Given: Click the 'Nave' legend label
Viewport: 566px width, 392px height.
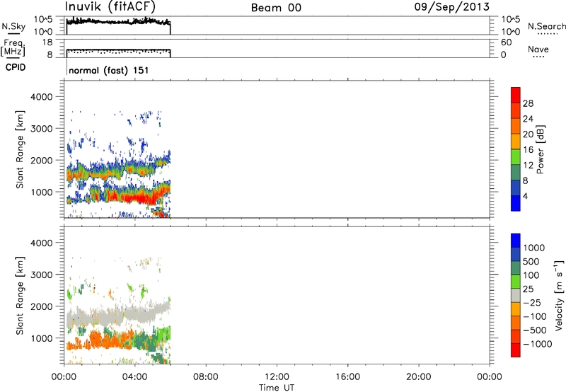Looking at the screenshot, I should click(x=538, y=49).
